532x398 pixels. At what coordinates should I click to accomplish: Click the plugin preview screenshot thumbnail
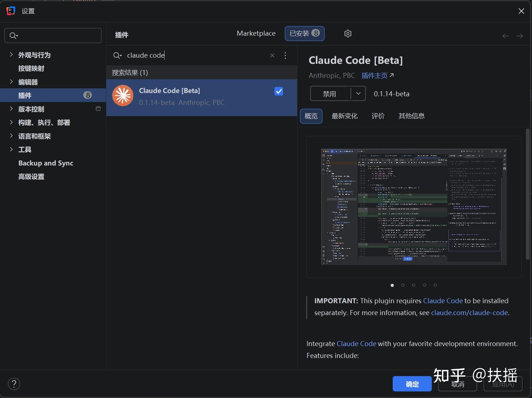[x=414, y=207]
